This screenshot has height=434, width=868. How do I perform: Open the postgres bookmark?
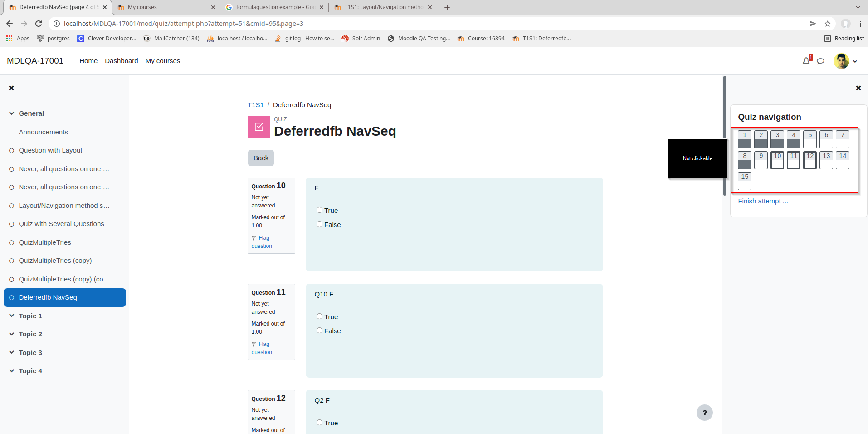pyautogui.click(x=54, y=39)
